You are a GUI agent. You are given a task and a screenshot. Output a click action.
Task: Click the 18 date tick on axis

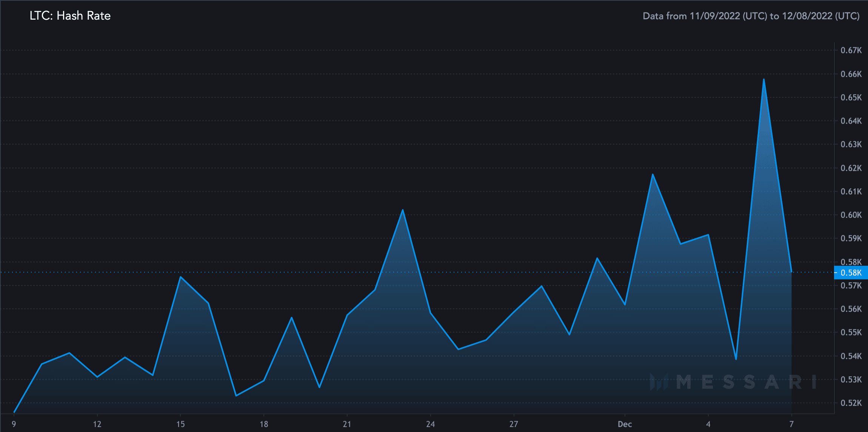(x=264, y=424)
